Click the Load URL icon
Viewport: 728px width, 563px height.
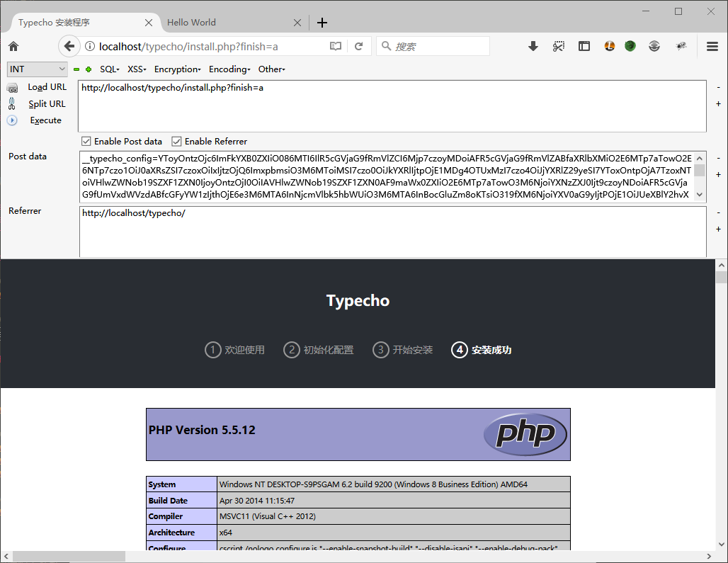tap(13, 87)
